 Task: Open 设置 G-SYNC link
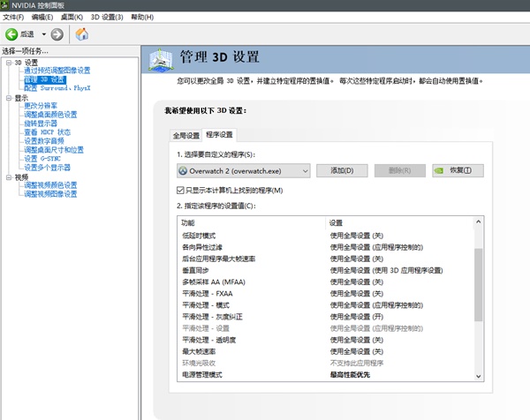[42, 158]
